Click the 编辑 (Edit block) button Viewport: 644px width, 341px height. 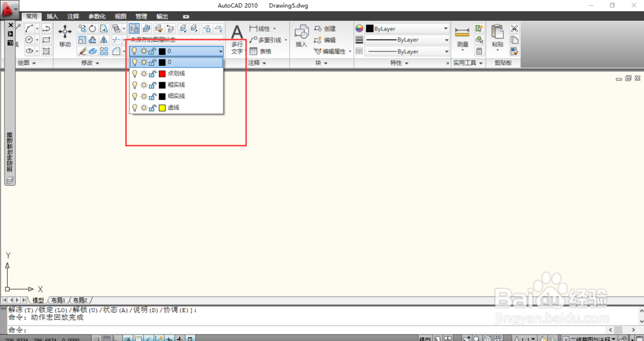(325, 40)
